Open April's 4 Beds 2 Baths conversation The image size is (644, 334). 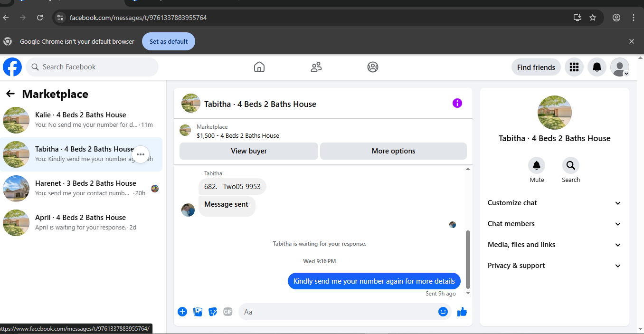(81, 223)
